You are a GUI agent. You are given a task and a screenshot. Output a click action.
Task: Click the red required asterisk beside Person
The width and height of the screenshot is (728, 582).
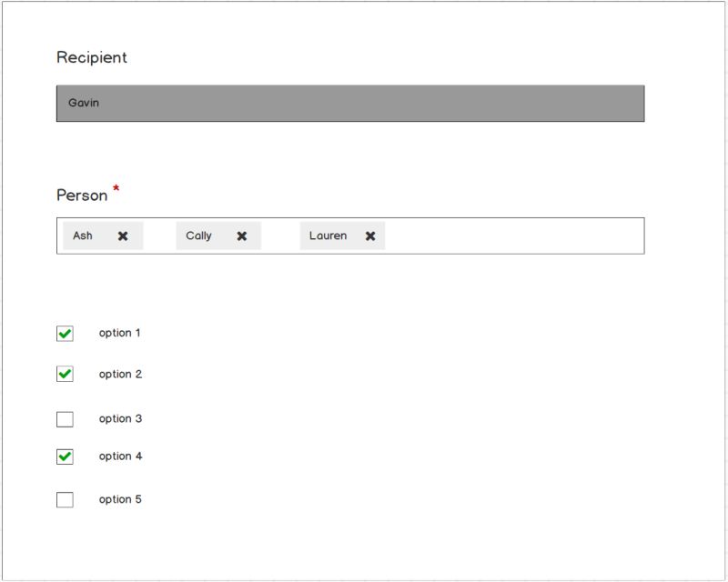(x=115, y=187)
